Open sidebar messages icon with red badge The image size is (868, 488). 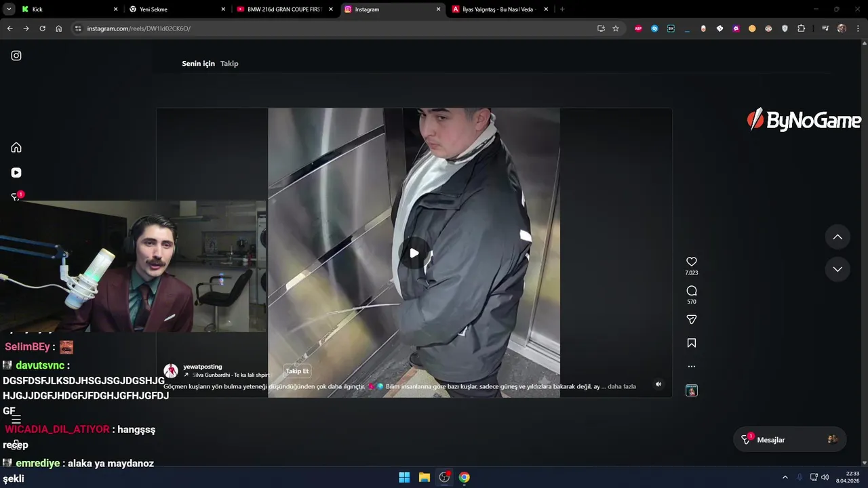point(16,197)
